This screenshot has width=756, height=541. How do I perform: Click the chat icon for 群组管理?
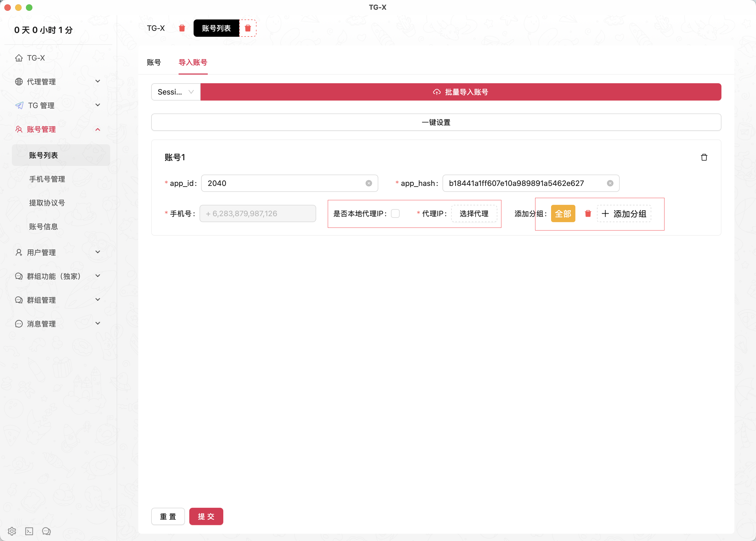tap(19, 300)
